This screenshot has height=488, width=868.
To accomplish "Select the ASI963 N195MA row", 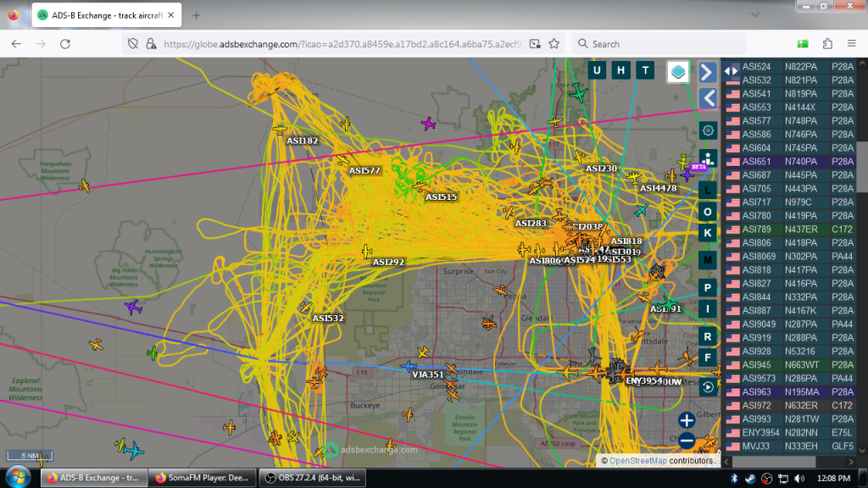I will pyautogui.click(x=791, y=391).
